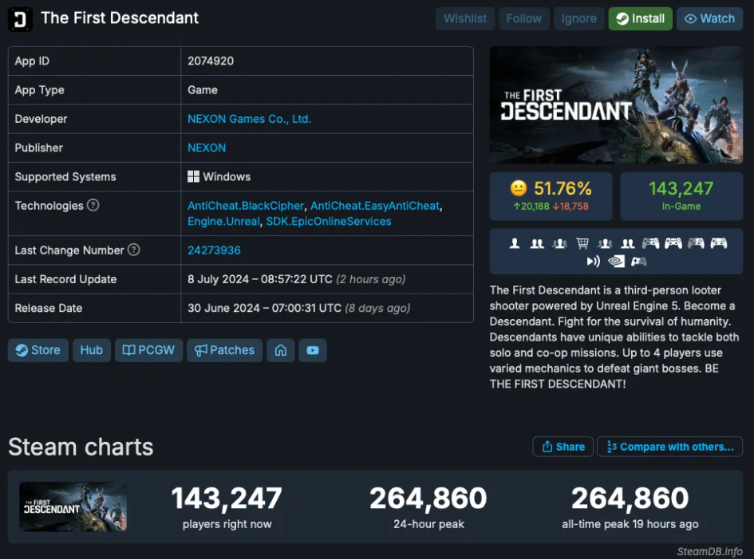This screenshot has height=560, width=754.
Task: Open the NEXON Games Co., Ltd. developer link
Action: 249,119
